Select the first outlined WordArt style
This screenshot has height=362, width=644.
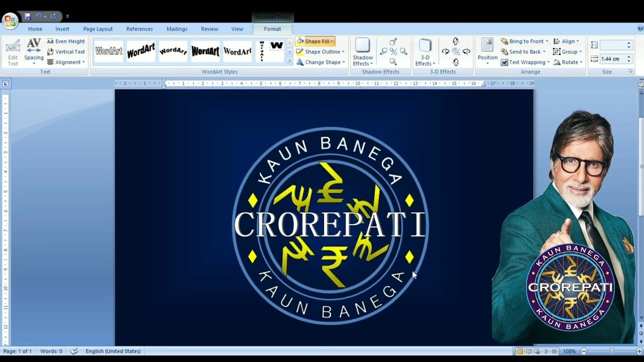pos(109,51)
